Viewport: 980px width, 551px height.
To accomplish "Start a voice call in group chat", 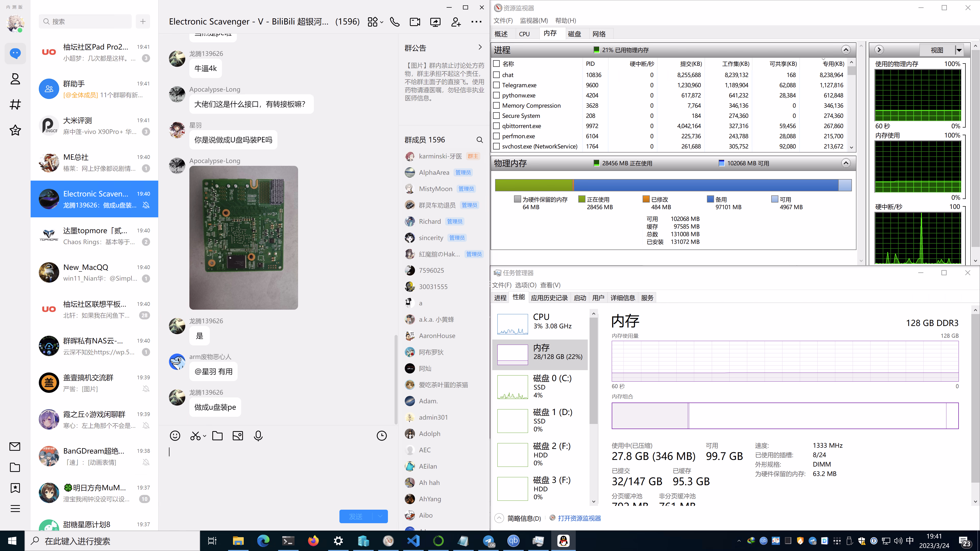I will [x=395, y=22].
